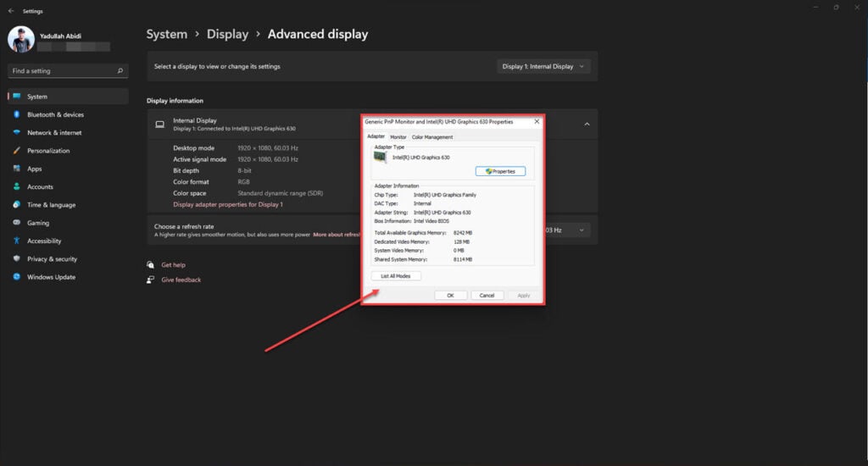The height and width of the screenshot is (466, 868).
Task: Open Time & language settings
Action: click(68, 205)
